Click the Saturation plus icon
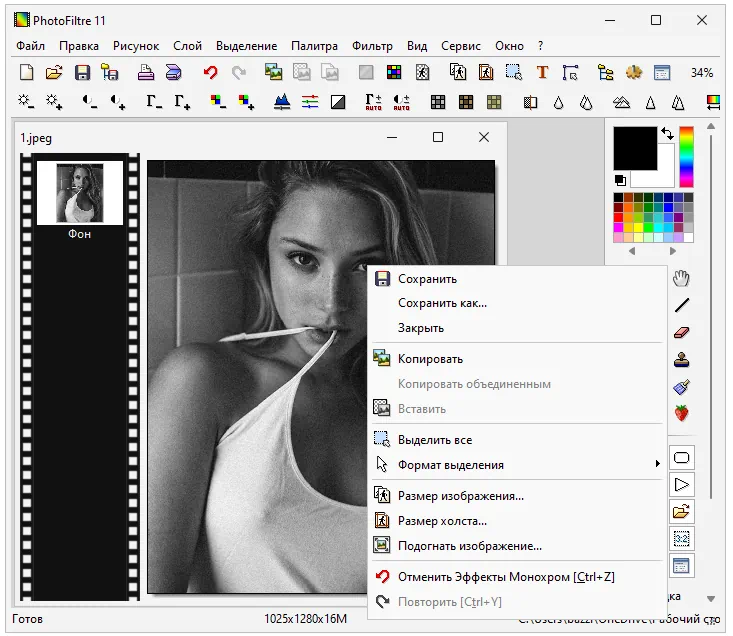This screenshot has height=636, width=733. (x=246, y=101)
